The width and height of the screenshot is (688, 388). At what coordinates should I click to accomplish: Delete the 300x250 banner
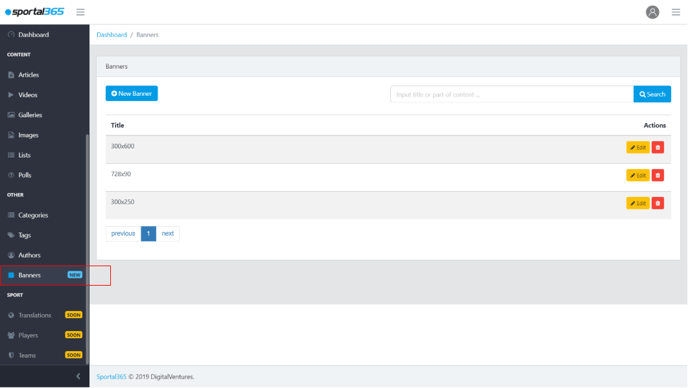[x=657, y=203]
